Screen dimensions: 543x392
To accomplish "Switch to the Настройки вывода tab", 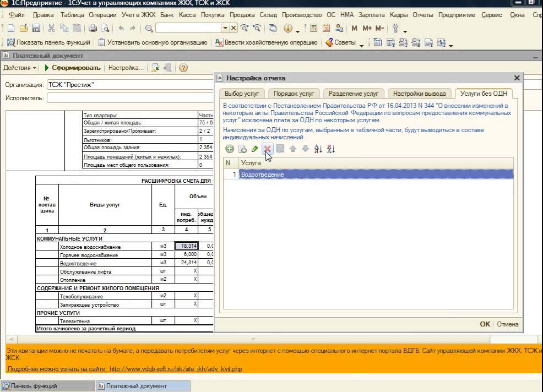I will coord(420,94).
